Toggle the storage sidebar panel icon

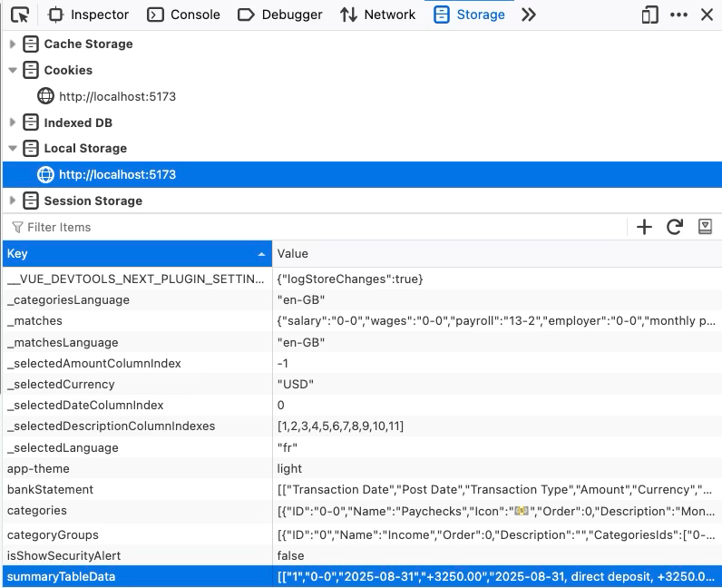pos(705,227)
